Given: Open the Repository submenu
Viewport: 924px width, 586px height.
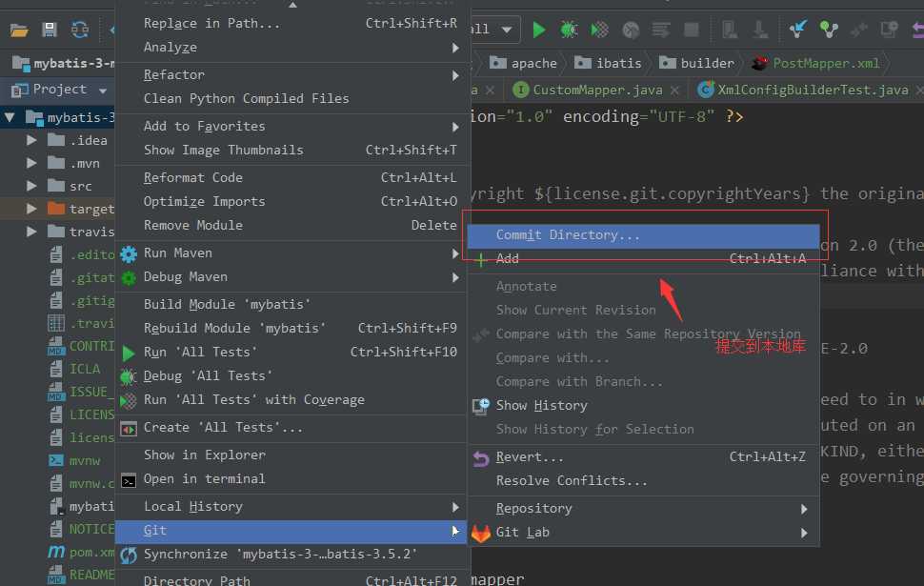Looking at the screenshot, I should pos(644,509).
